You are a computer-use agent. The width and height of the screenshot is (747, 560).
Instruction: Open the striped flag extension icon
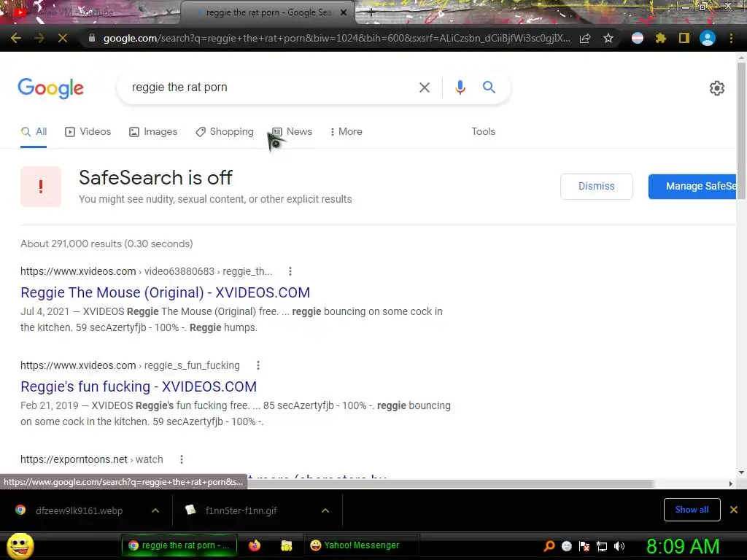[638, 38]
